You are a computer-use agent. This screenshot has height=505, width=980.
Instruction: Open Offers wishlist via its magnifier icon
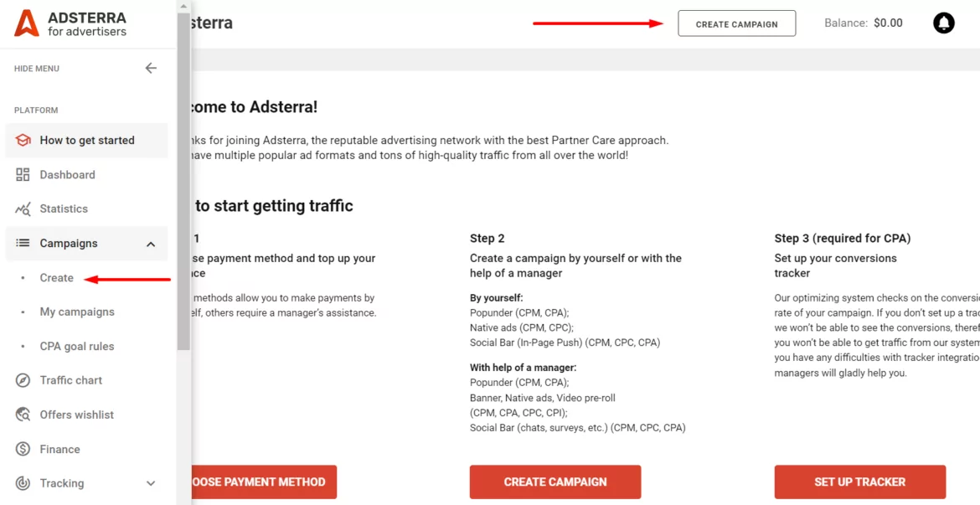[21, 415]
